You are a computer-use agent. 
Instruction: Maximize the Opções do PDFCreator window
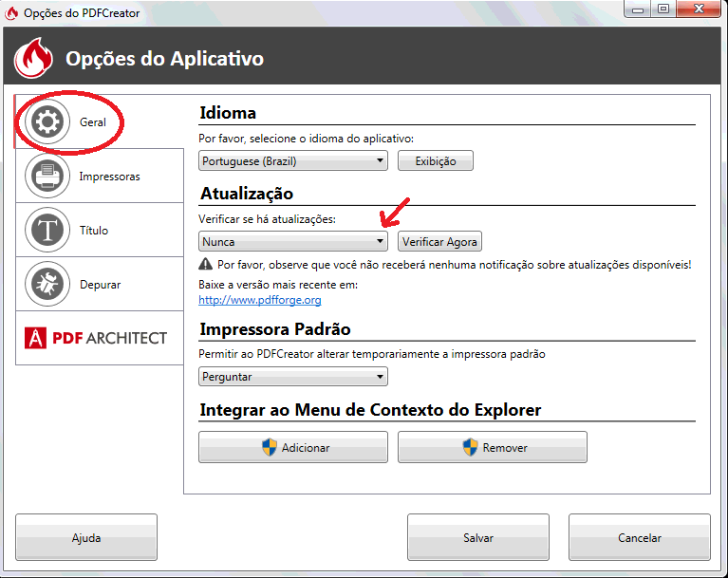(663, 9)
